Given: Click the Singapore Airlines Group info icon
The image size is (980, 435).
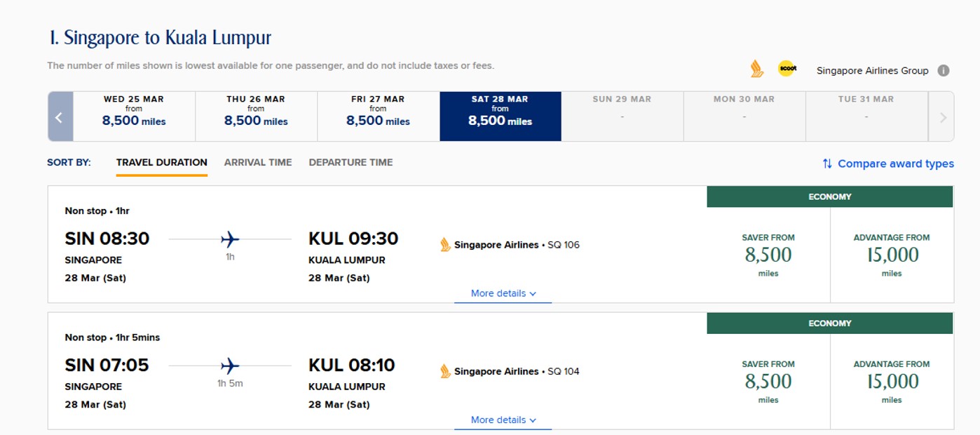Looking at the screenshot, I should [x=944, y=70].
